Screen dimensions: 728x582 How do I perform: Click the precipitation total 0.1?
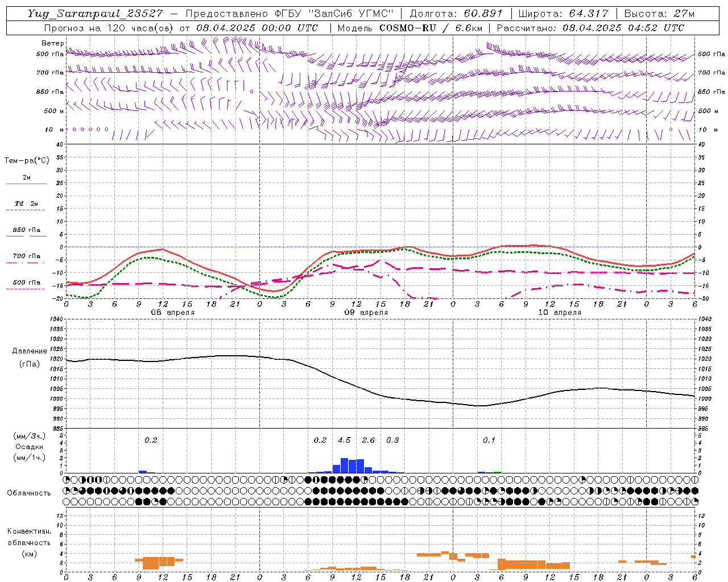(489, 440)
